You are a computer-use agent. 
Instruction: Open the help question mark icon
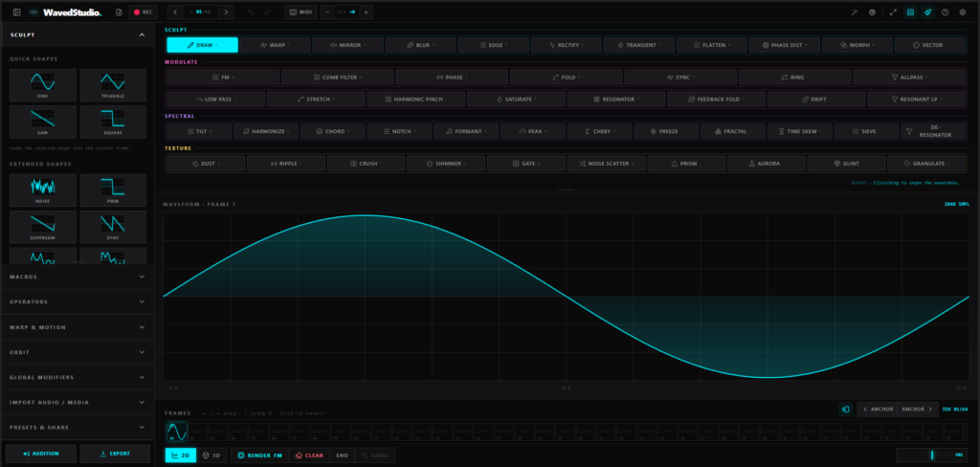pos(945,11)
